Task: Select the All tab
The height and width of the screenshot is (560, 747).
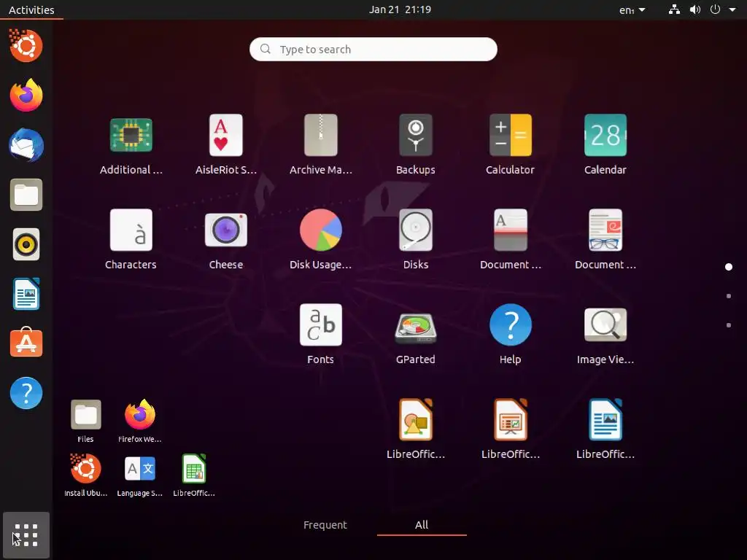Action: coord(422,525)
